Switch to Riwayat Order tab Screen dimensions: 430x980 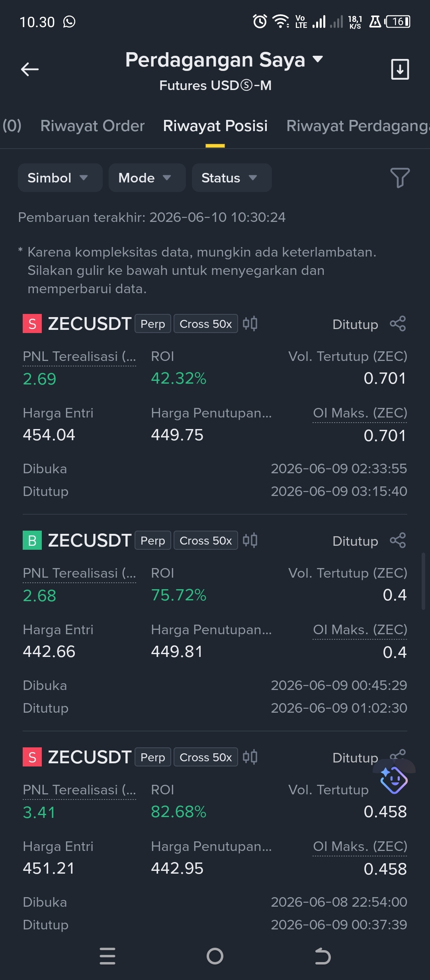[x=92, y=126]
